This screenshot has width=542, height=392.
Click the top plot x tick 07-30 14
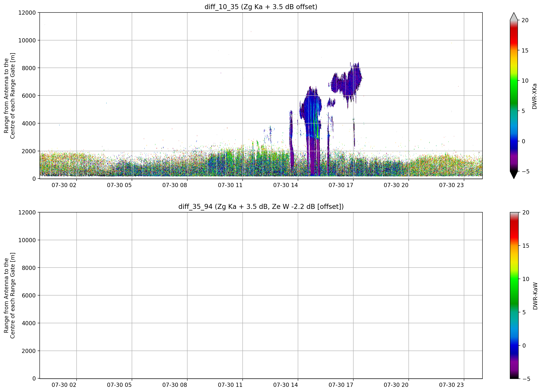click(x=285, y=185)
